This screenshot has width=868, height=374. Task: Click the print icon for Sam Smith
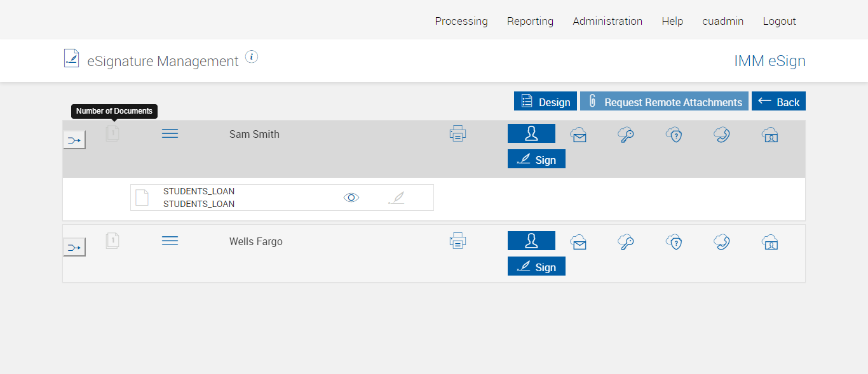click(458, 134)
